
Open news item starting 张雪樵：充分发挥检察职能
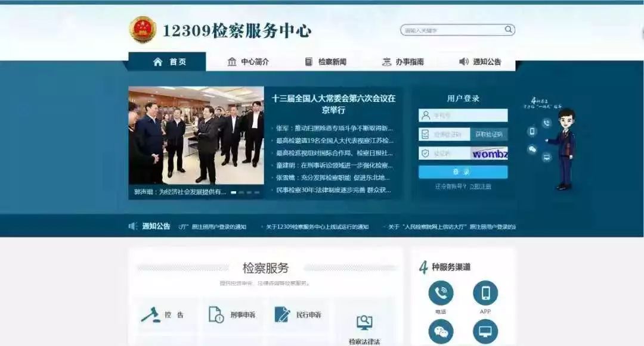pos(333,177)
